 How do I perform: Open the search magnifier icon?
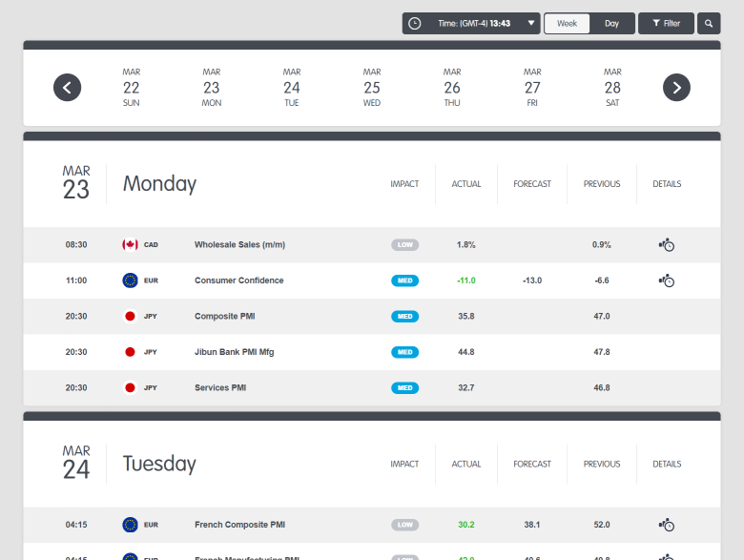coord(709,23)
